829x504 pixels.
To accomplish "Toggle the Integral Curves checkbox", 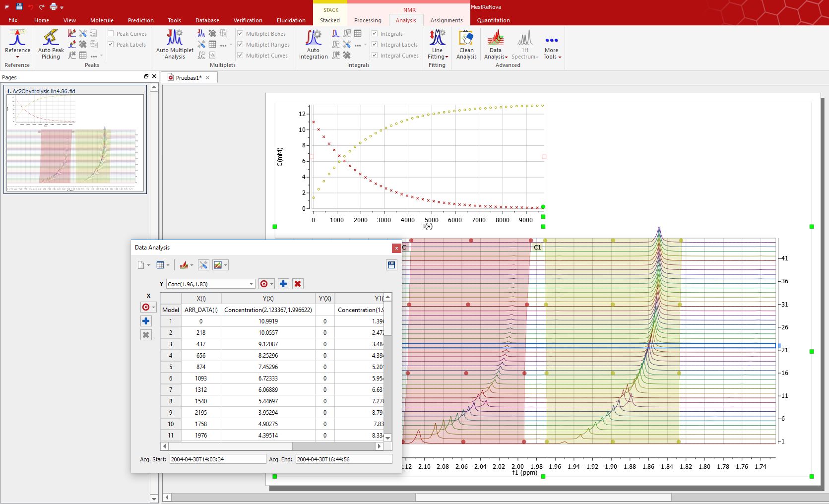I will pyautogui.click(x=375, y=56).
